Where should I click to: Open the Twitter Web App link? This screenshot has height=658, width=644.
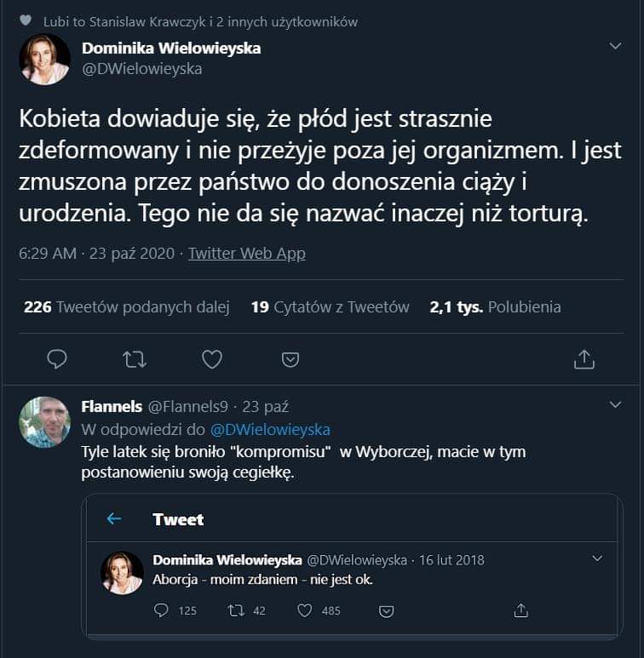(x=247, y=254)
